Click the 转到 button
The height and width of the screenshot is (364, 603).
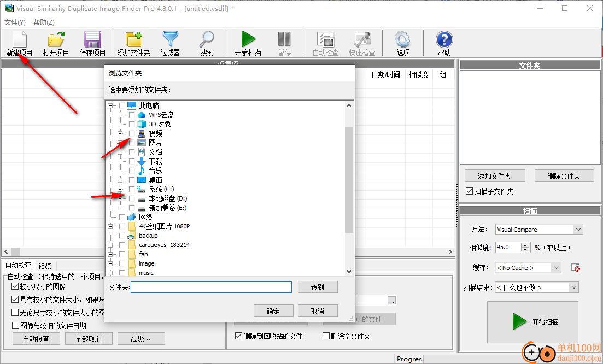tap(318, 287)
